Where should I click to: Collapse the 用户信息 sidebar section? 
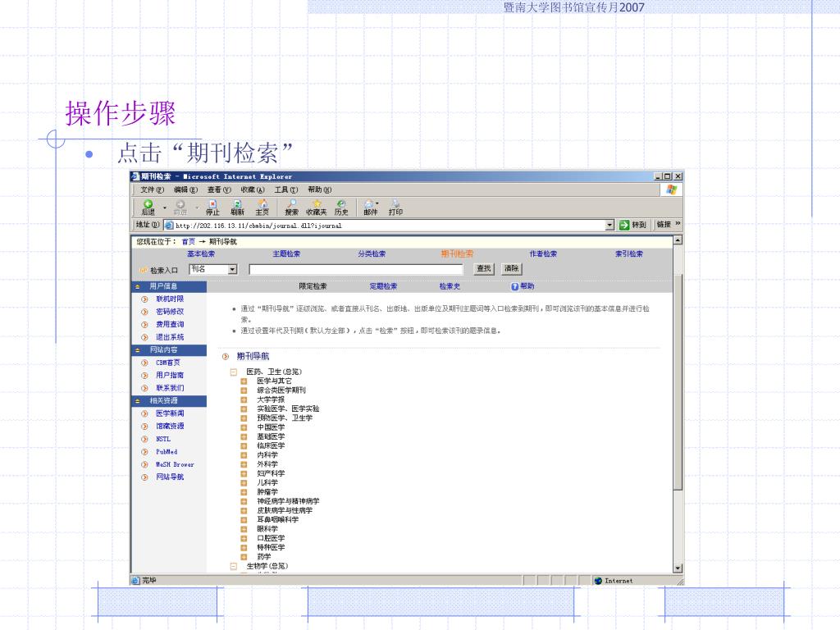click(138, 286)
